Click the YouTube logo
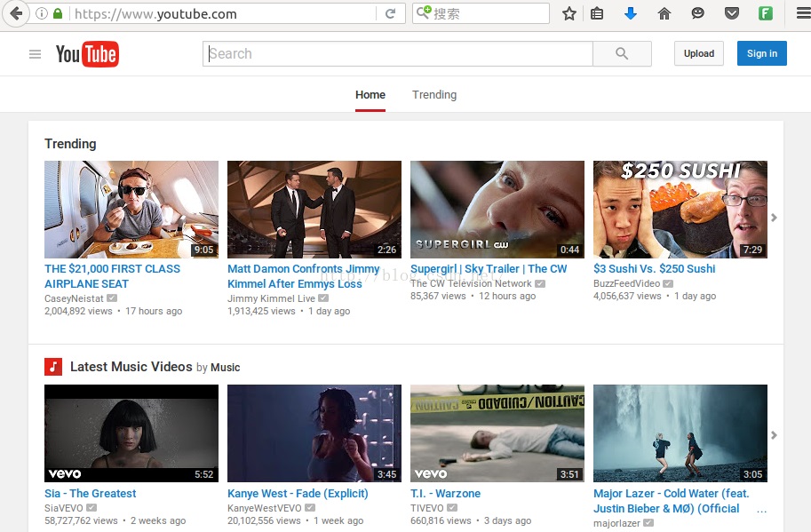 (87, 54)
